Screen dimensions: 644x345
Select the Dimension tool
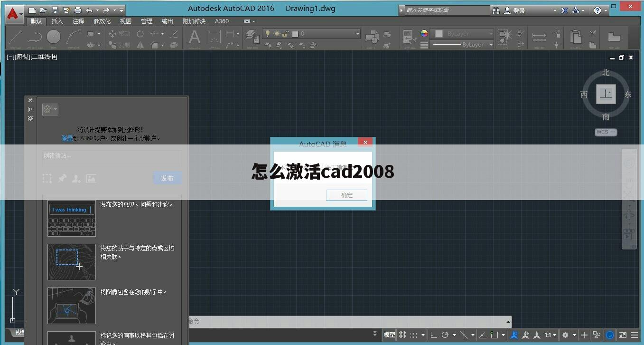[215, 37]
